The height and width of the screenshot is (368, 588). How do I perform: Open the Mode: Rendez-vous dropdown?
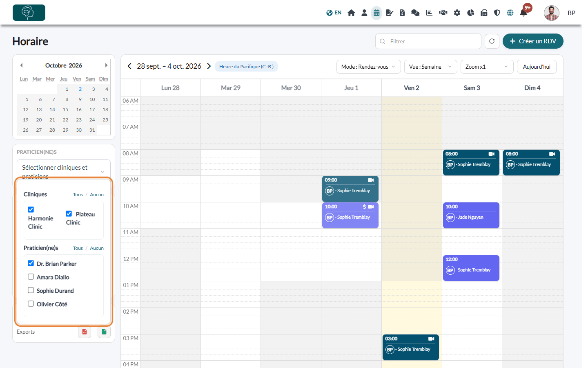[x=369, y=67]
